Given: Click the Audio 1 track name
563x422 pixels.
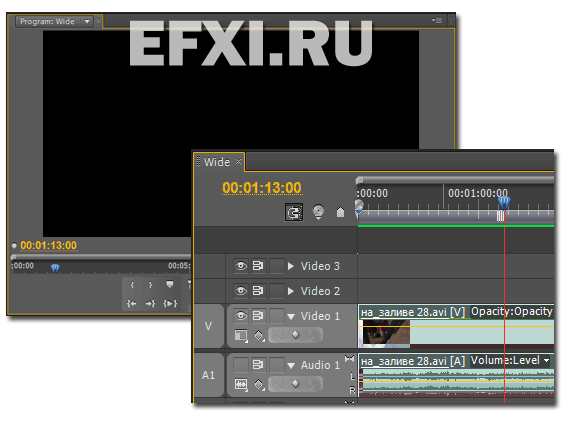Looking at the screenshot, I should (x=320, y=365).
